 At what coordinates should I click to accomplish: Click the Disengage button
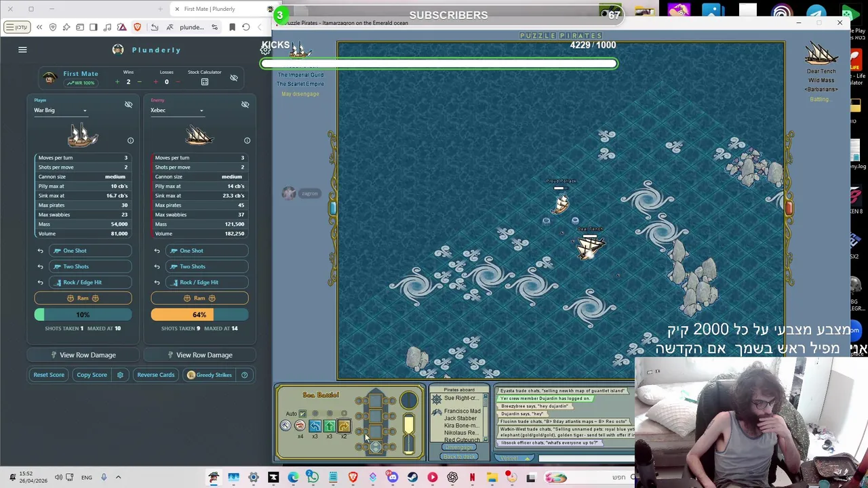click(459, 447)
